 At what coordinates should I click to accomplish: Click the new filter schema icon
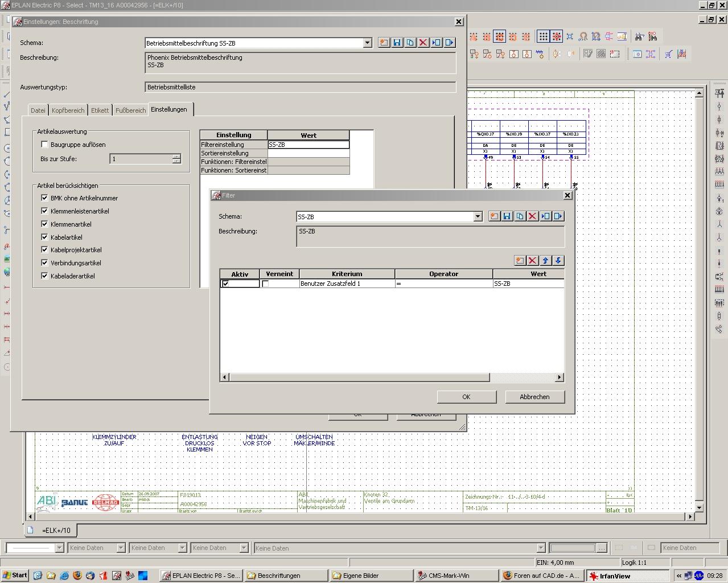[494, 216]
